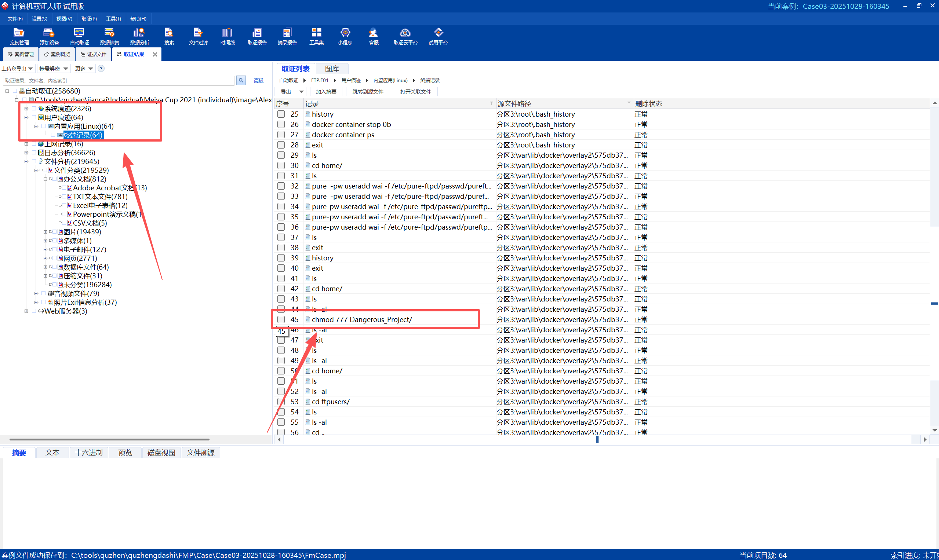Open the 取证(P) menu
This screenshot has height=560, width=939.
pos(89,19)
